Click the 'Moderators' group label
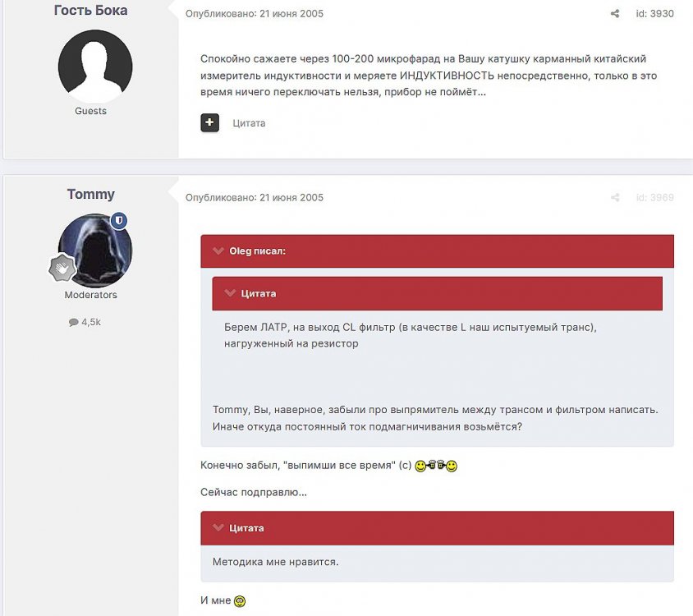The width and height of the screenshot is (693, 616). coord(90,295)
